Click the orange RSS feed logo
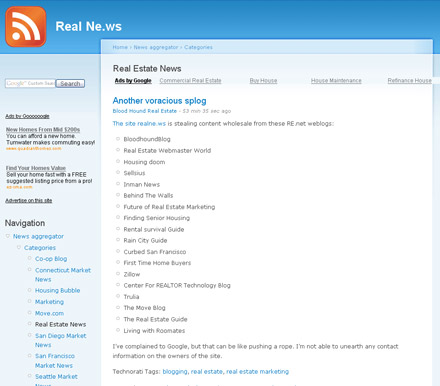 (26, 26)
